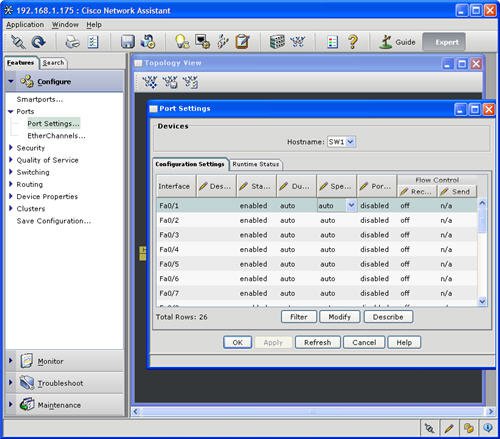Click the Monitor section icon
The image size is (500, 439).
(x=26, y=361)
